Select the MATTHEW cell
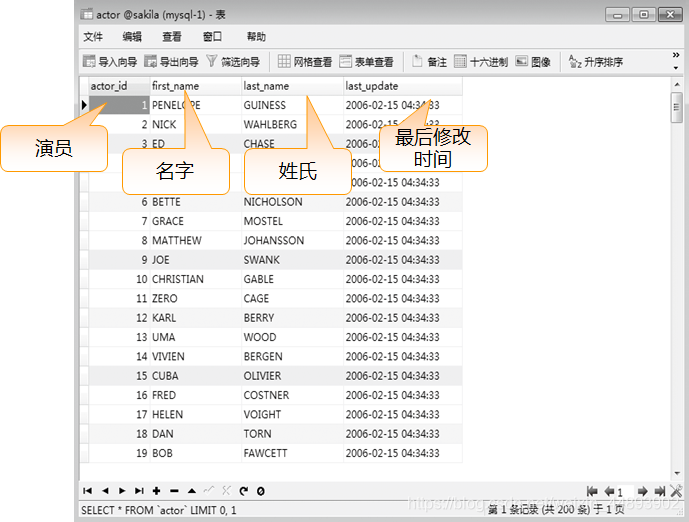Screen dimensions: 689x522 pos(196,241)
